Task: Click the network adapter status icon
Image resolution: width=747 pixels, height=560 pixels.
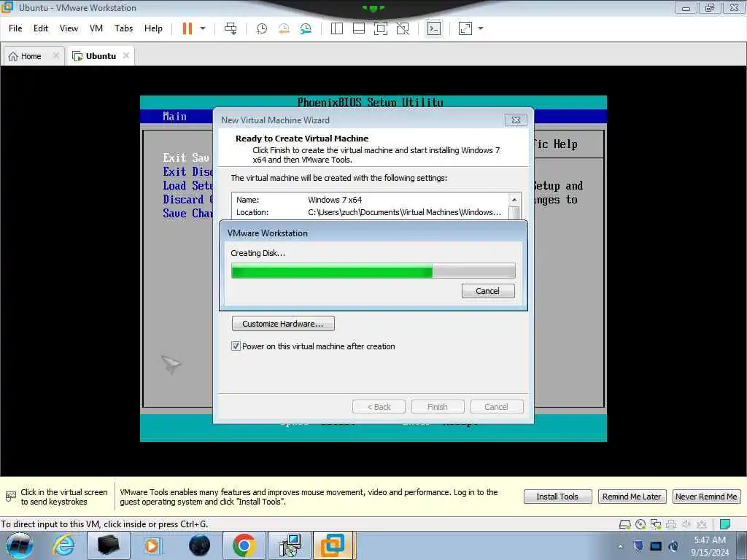Action: pos(656,524)
